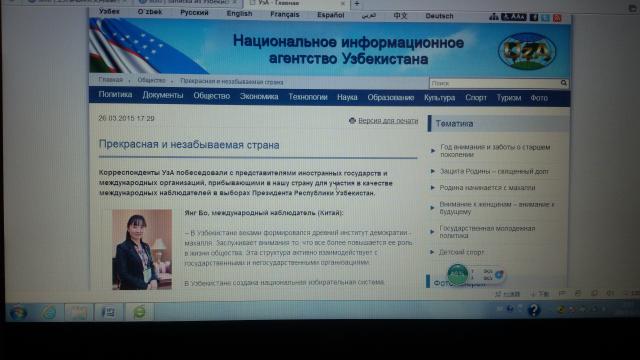Click the Версия для печати link
The height and width of the screenshot is (360, 640).
tap(388, 121)
